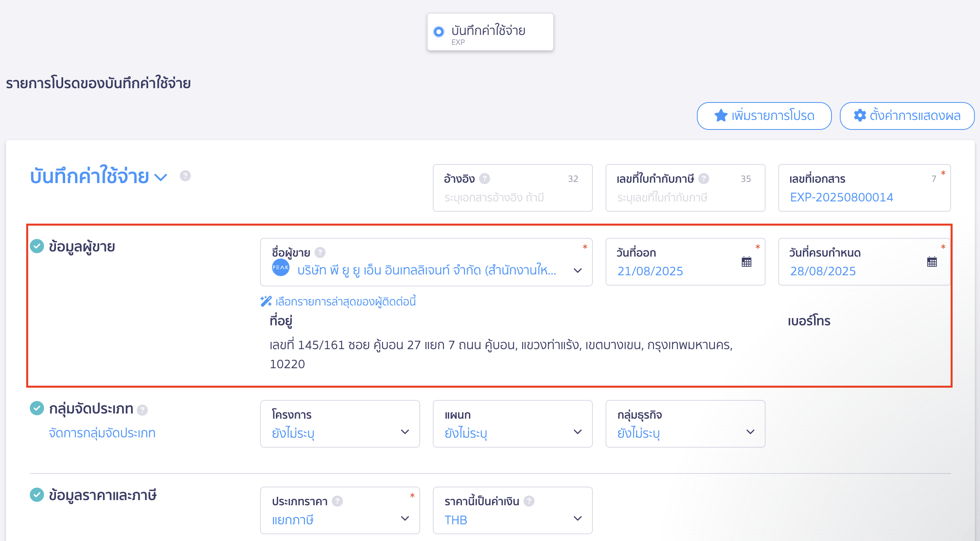Click the อ้างอิง reference input field

pyautogui.click(x=513, y=188)
